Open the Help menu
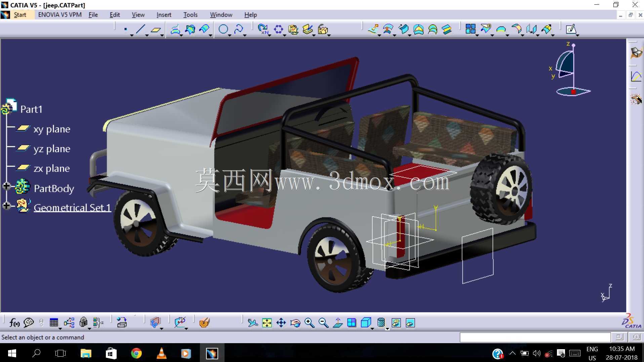Image resolution: width=644 pixels, height=362 pixels. 250,15
